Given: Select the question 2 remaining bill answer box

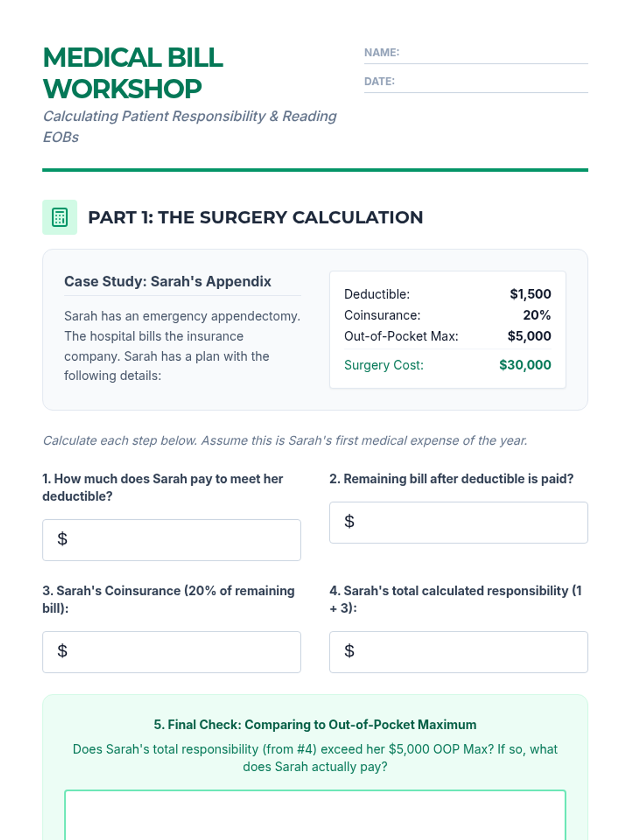Looking at the screenshot, I should click(x=458, y=522).
